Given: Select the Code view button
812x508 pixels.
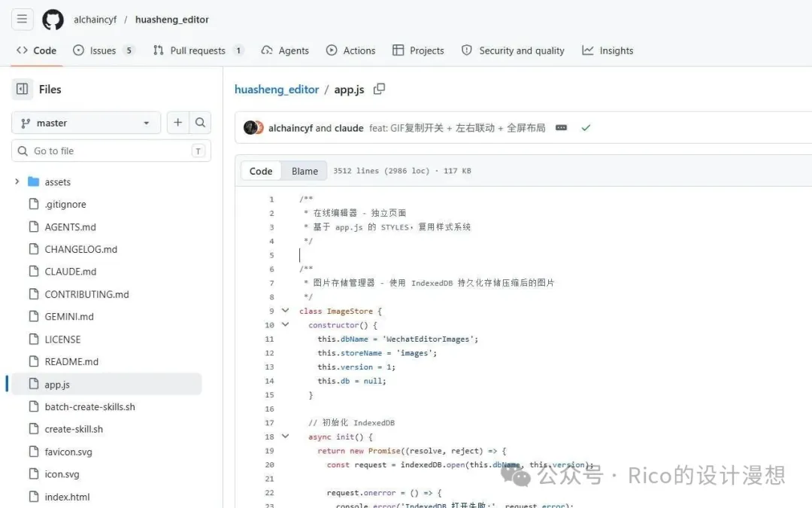Looking at the screenshot, I should [261, 171].
